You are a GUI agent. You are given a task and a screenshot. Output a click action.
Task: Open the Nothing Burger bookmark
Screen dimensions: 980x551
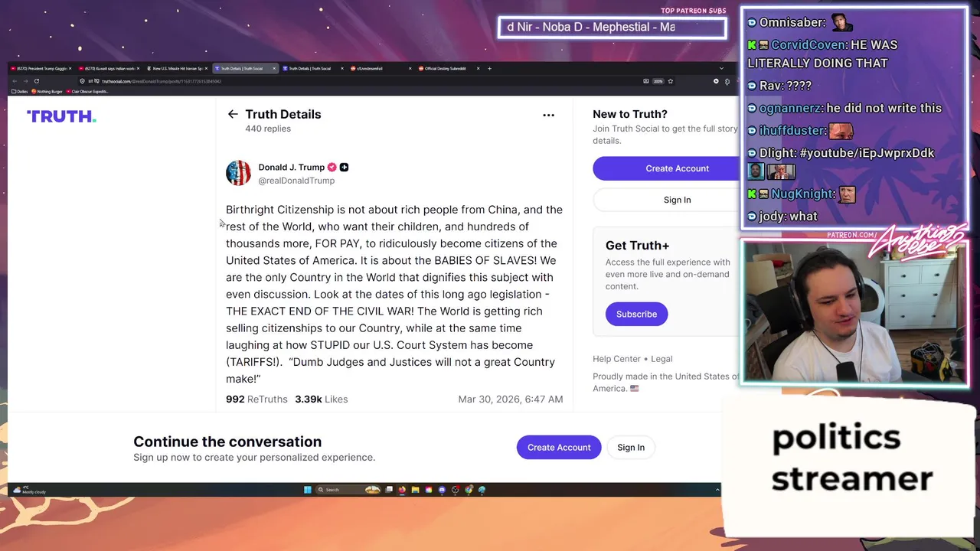(47, 91)
